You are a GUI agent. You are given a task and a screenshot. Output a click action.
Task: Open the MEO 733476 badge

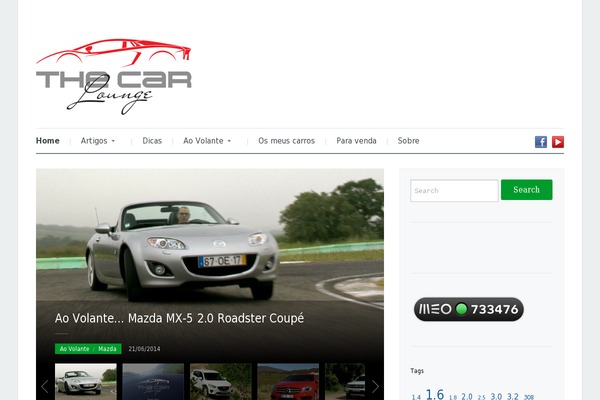coord(469,309)
